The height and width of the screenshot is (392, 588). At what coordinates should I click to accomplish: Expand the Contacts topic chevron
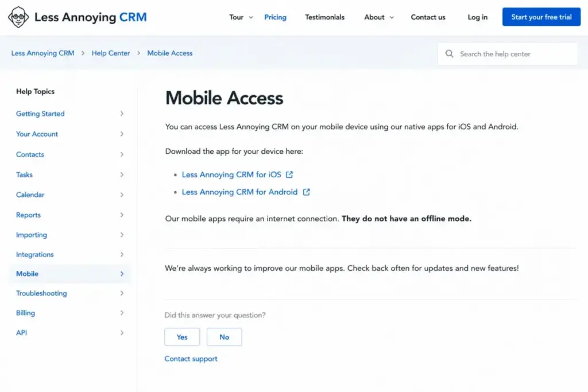pyautogui.click(x=122, y=154)
